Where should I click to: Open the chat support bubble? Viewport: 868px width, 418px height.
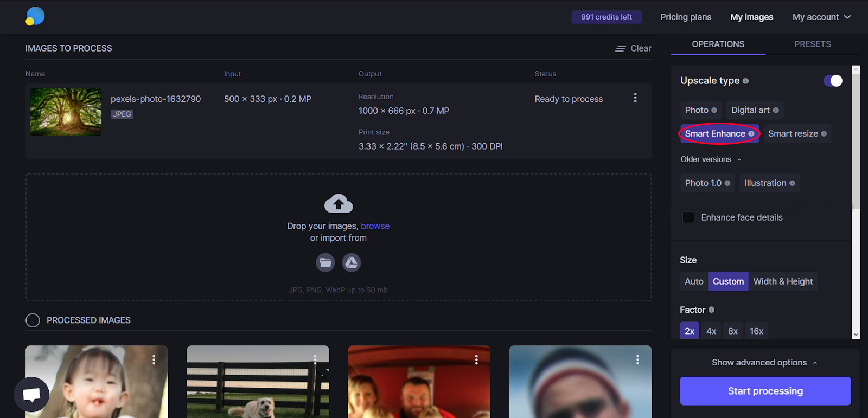[x=31, y=394]
